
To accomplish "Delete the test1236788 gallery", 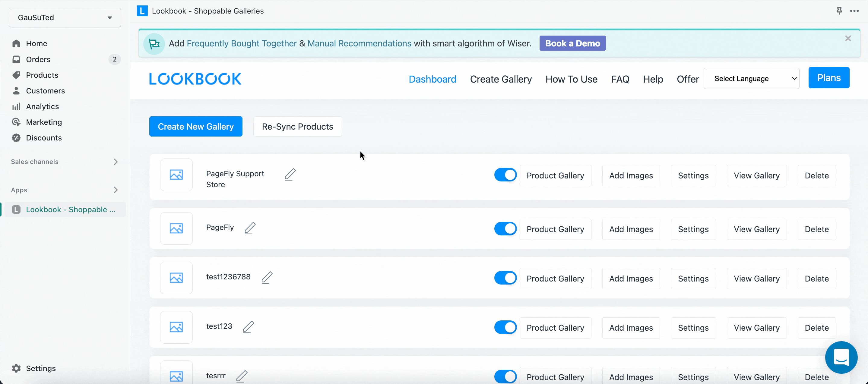I will pos(816,279).
